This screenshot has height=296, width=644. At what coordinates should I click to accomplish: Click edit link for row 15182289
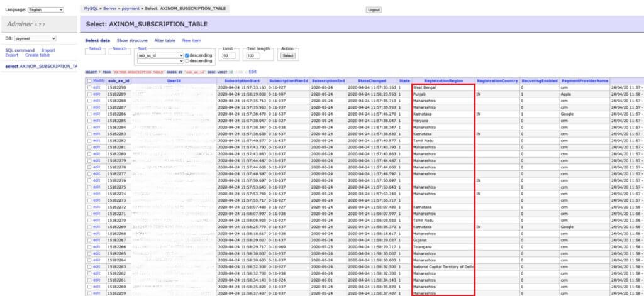[96, 94]
